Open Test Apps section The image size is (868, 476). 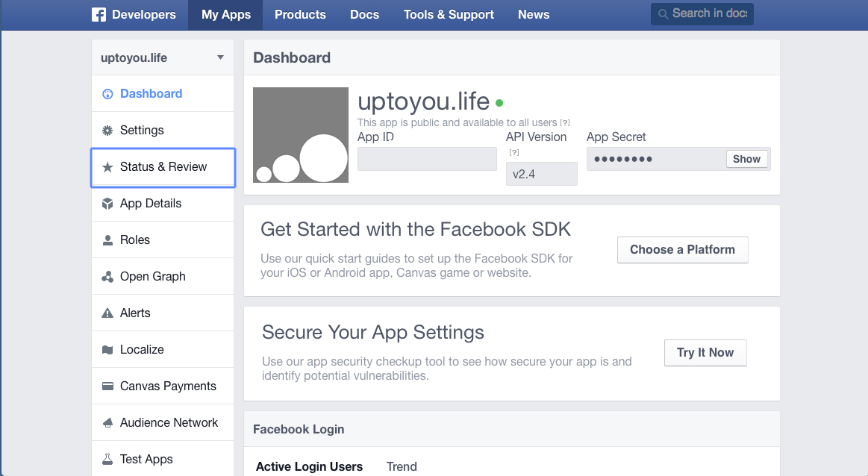163,459
